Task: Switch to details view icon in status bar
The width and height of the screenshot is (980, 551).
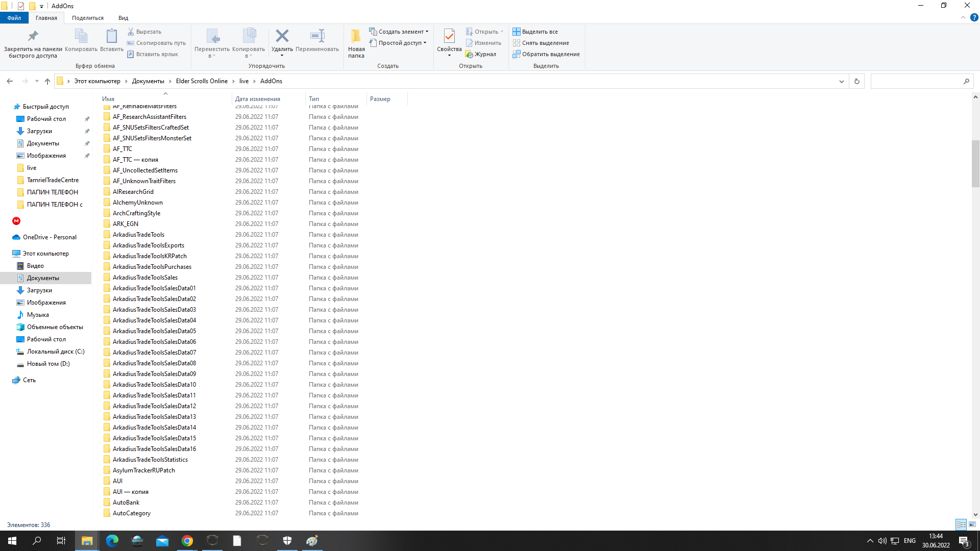Action: tap(961, 524)
